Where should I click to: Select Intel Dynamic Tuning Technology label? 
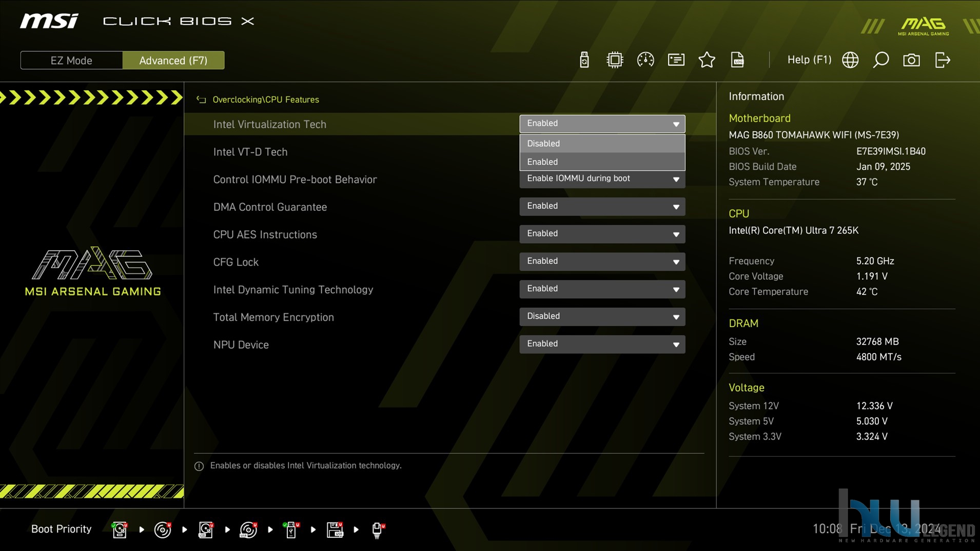coord(293,290)
